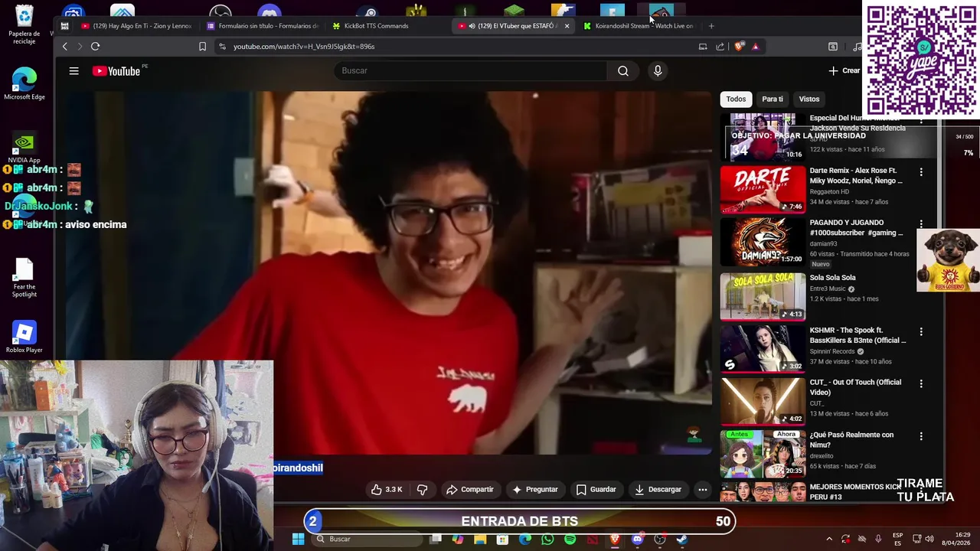
Task: Select the Vistos filter chip
Action: (x=809, y=99)
